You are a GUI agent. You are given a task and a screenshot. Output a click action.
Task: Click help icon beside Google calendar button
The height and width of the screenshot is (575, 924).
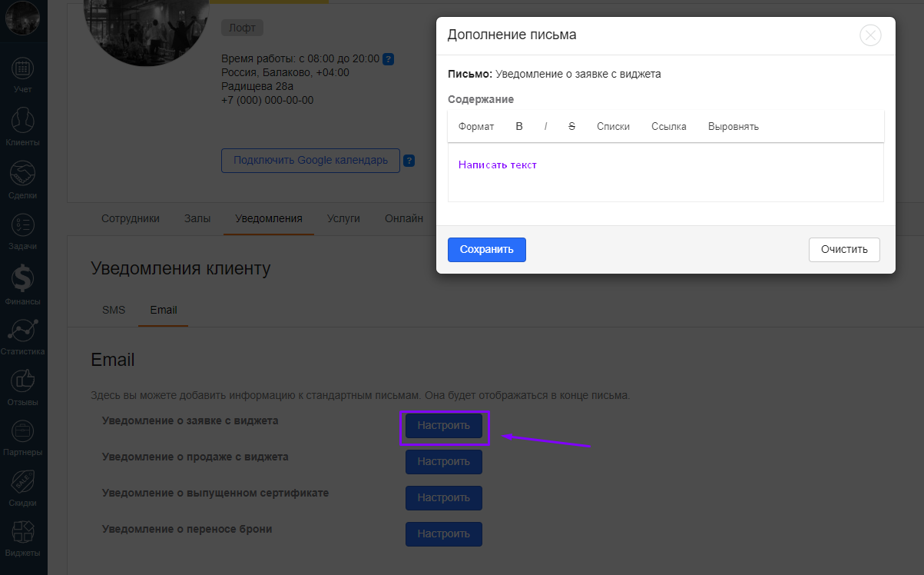(409, 161)
